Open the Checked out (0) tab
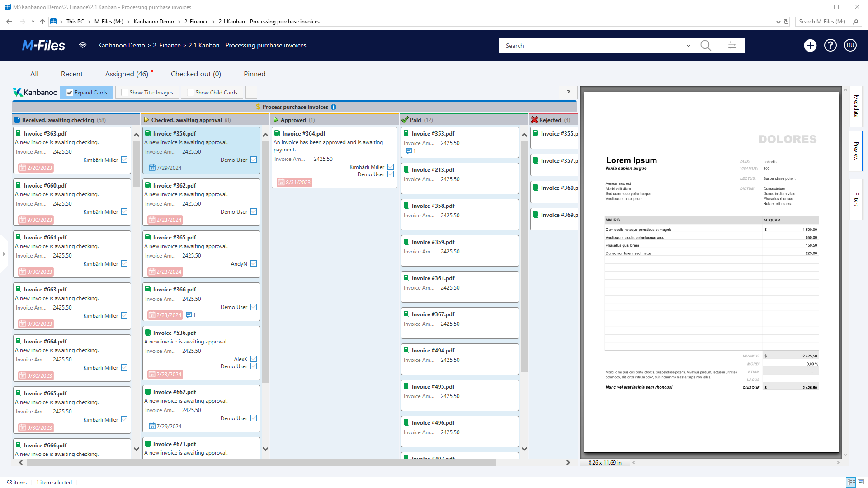This screenshot has height=488, width=868. [196, 74]
